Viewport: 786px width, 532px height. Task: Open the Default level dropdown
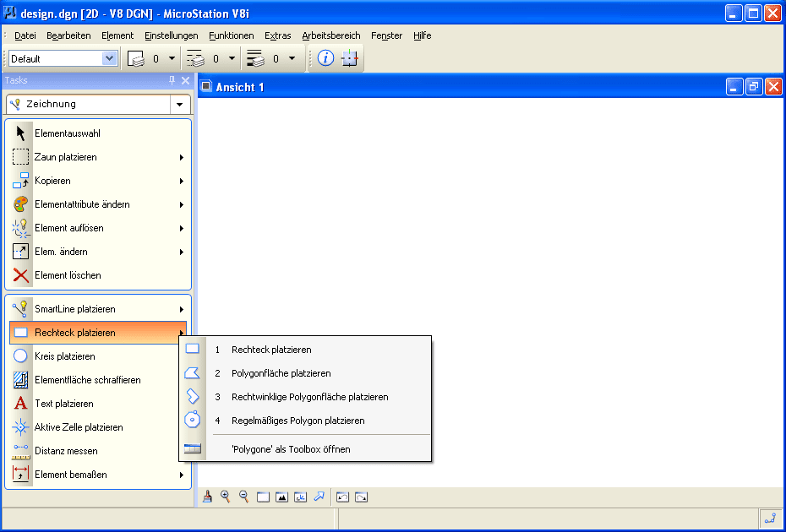pyautogui.click(x=109, y=58)
